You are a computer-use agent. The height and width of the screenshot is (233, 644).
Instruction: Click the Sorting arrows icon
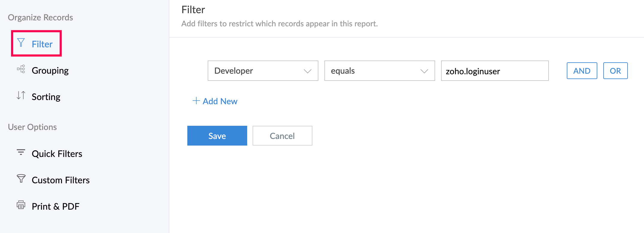click(x=21, y=96)
